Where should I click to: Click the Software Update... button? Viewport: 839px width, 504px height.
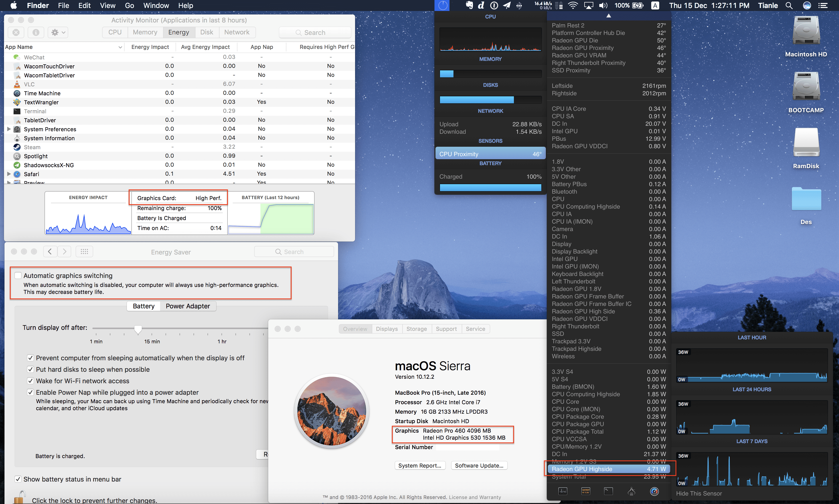(x=479, y=466)
